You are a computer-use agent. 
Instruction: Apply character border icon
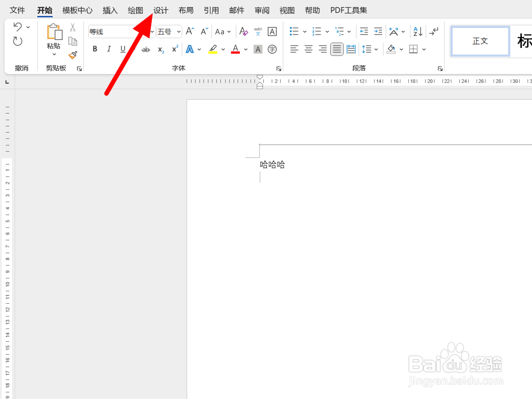tap(272, 31)
